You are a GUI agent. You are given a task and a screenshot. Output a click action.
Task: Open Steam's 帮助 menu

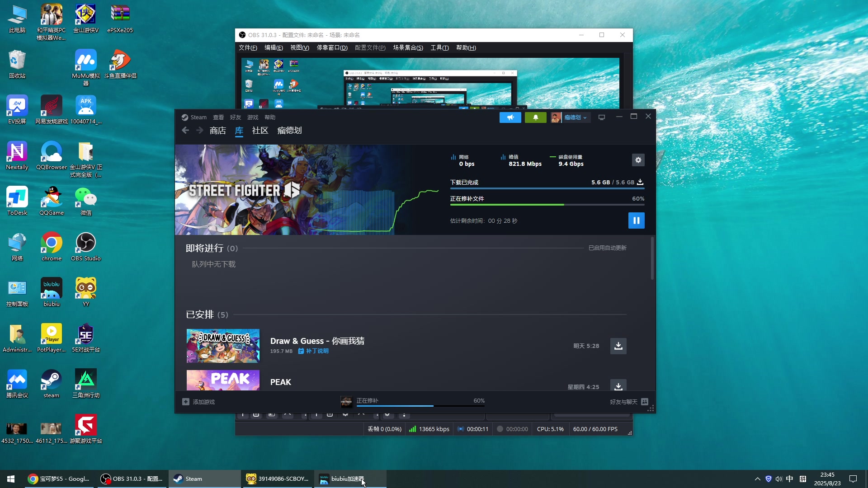coord(270,117)
